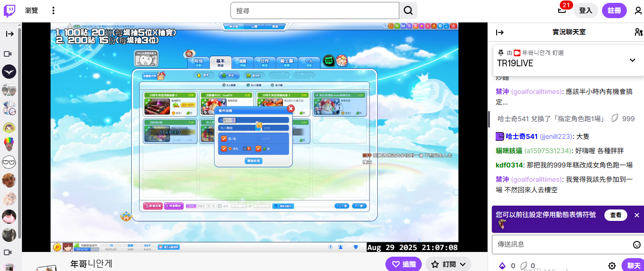Screen dimensions: 644x271
Task: Open the emote picker smiley icon
Action: pos(636,244)
